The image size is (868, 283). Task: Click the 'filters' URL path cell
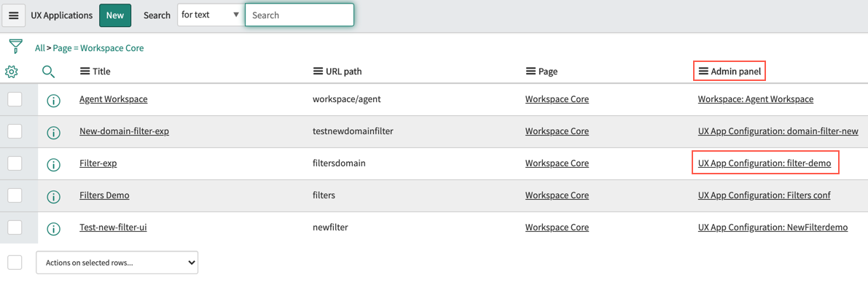click(324, 195)
